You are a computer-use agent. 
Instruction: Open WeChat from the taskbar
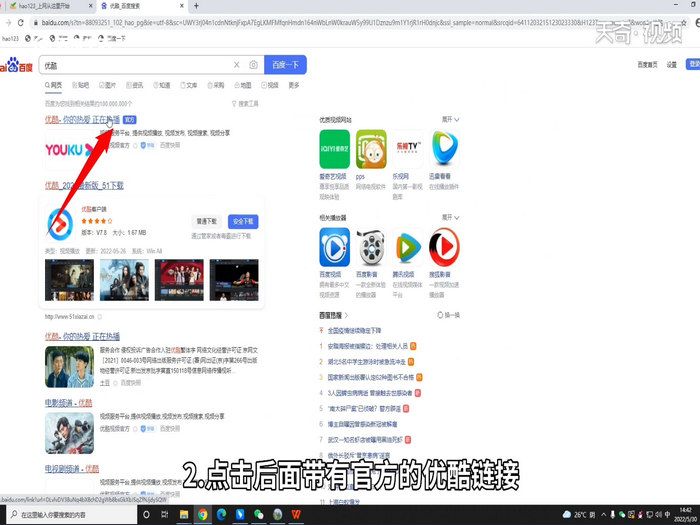258,515
